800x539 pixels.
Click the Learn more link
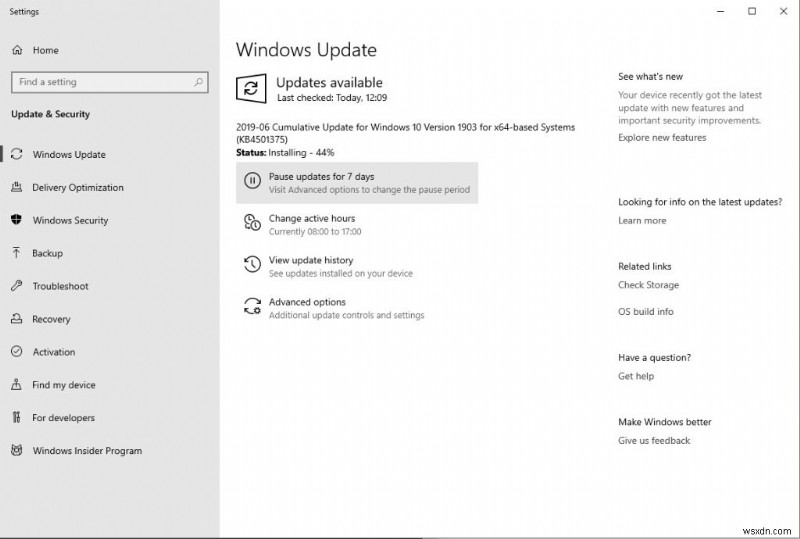[x=642, y=220]
